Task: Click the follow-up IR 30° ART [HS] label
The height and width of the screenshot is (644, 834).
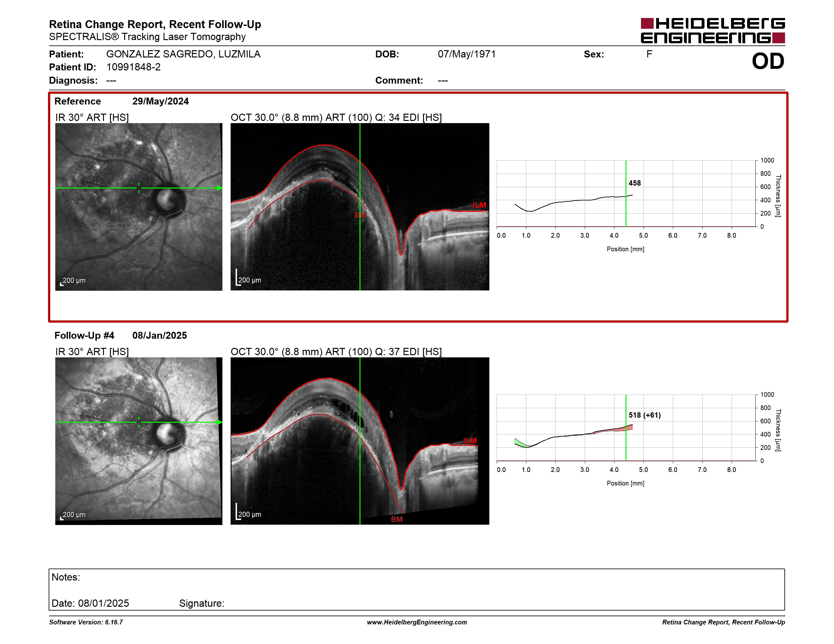Action: click(x=92, y=352)
